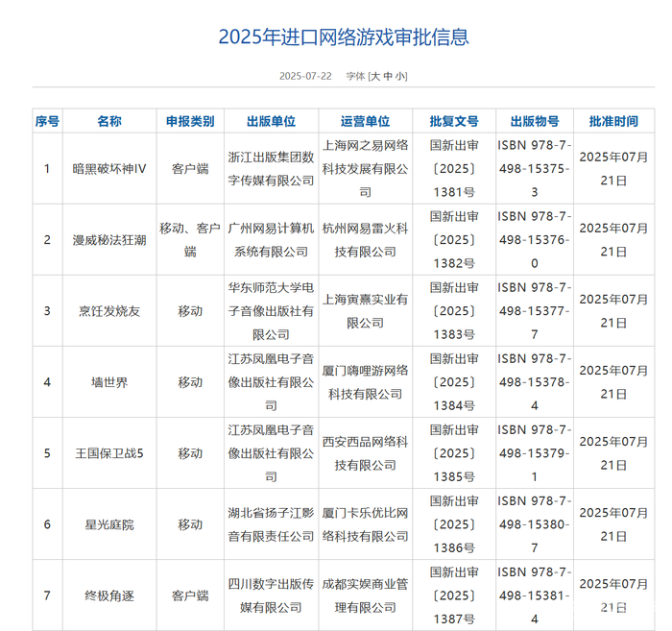Viewport: 672px width, 631px height.
Task: Select game name 墙世界
Action: (109, 382)
